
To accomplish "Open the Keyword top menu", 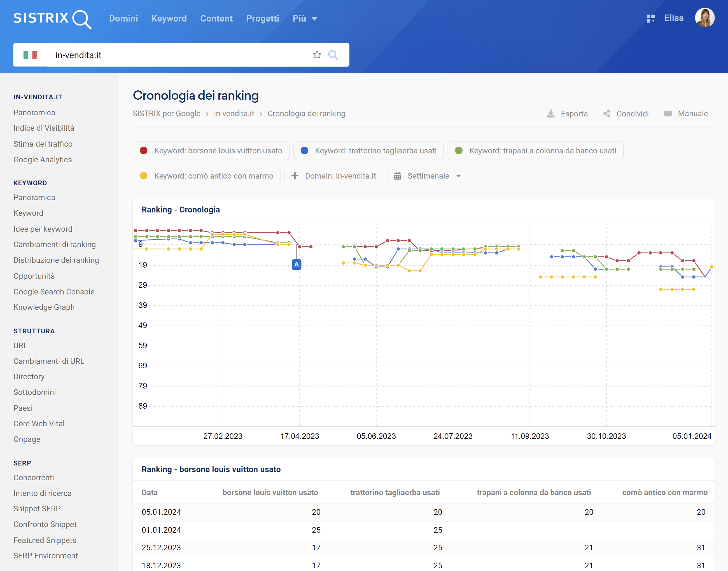I will tap(169, 19).
